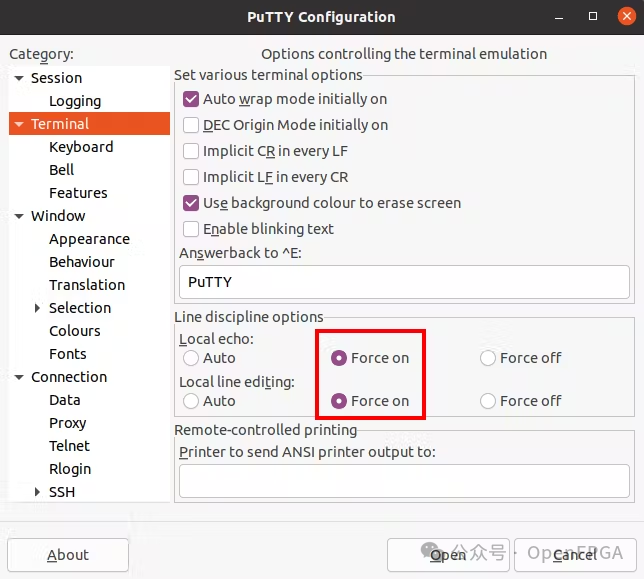
Task: Select the Window category
Action: coord(58,216)
